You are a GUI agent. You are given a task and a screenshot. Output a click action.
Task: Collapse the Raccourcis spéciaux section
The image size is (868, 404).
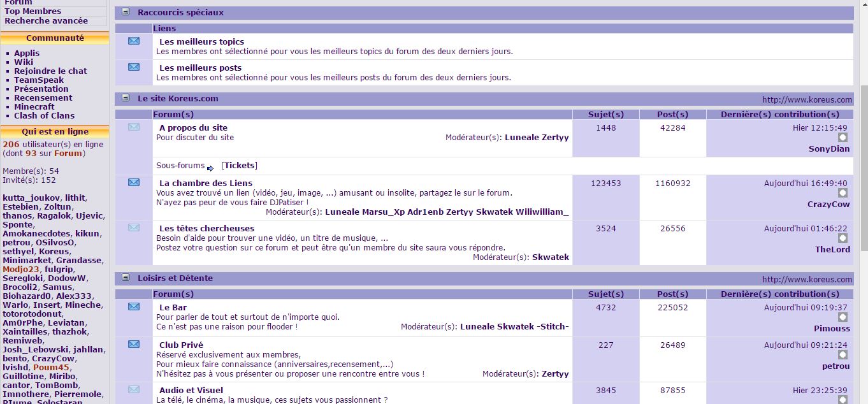pos(126,12)
